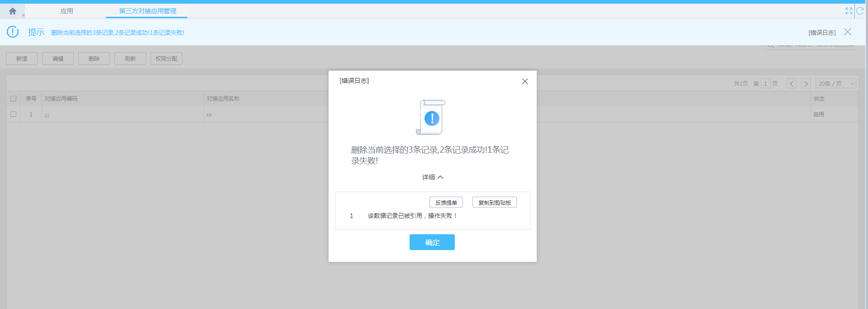The image size is (868, 309).
Task: Click the info icon beside 提示
Action: (x=13, y=32)
